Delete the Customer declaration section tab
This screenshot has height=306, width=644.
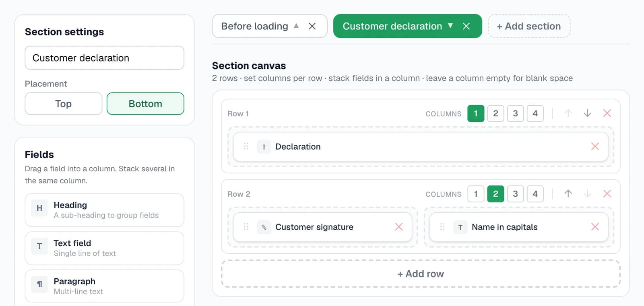[466, 26]
